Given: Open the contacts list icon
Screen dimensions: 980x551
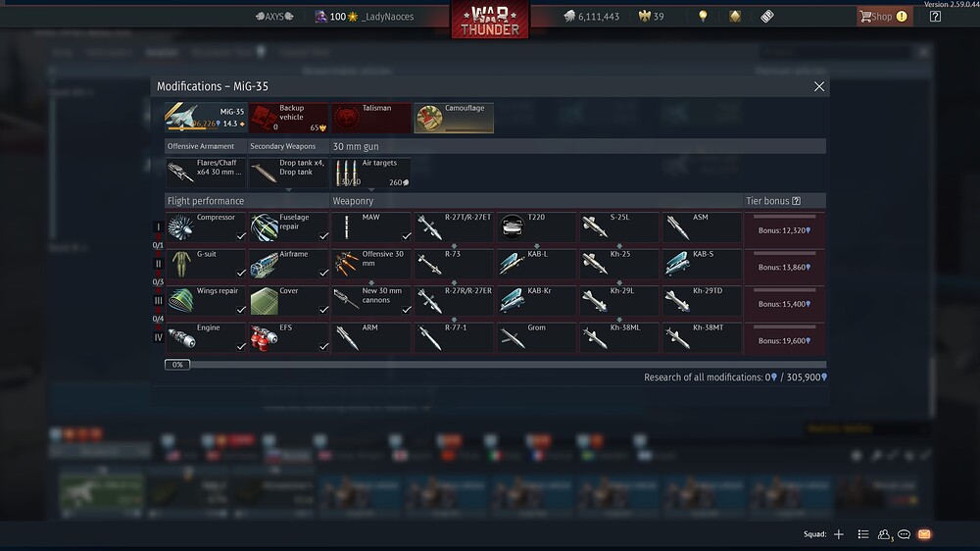Looking at the screenshot, I should pyautogui.click(x=883, y=534).
